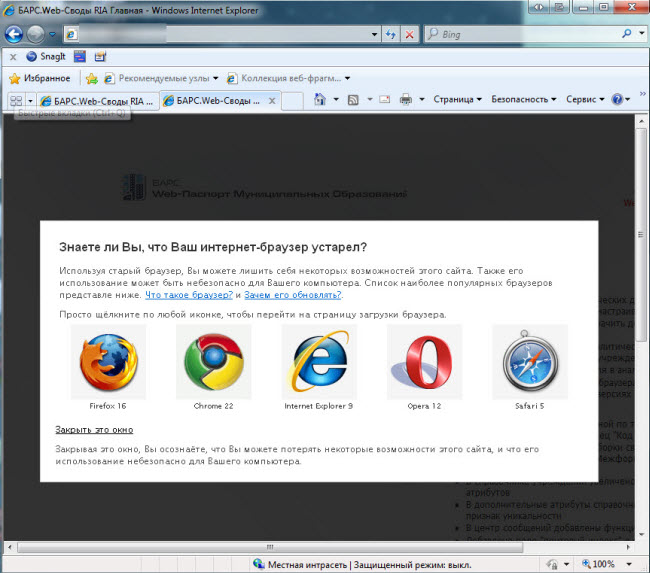
Task: Open search provider dropdown arrow
Action: pyautogui.click(x=642, y=34)
